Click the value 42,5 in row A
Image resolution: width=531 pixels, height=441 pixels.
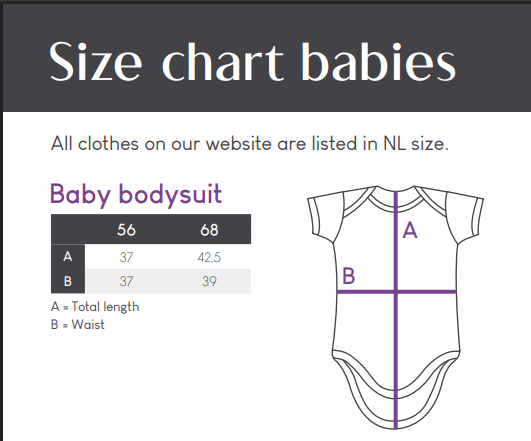pos(209,257)
